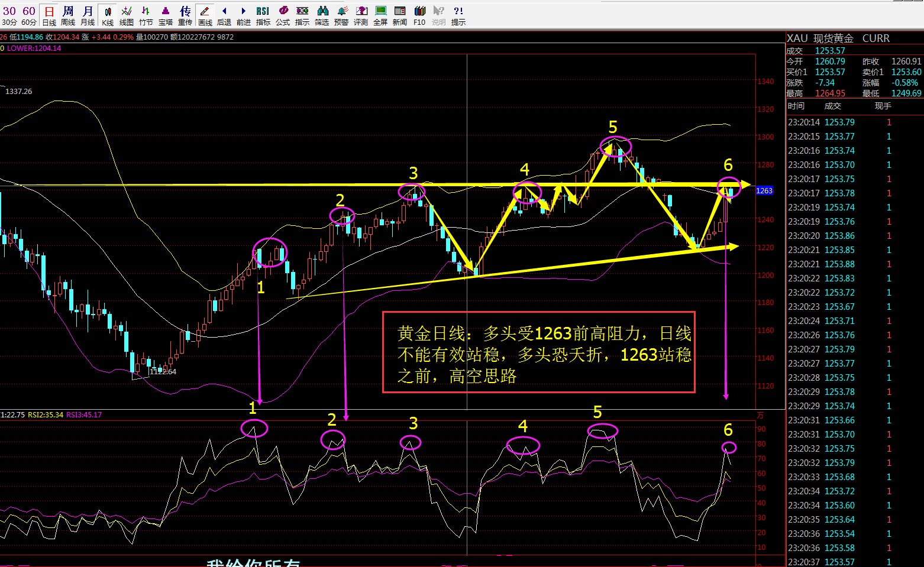
Task: Open the 预警 price alert tool
Action: (341, 15)
